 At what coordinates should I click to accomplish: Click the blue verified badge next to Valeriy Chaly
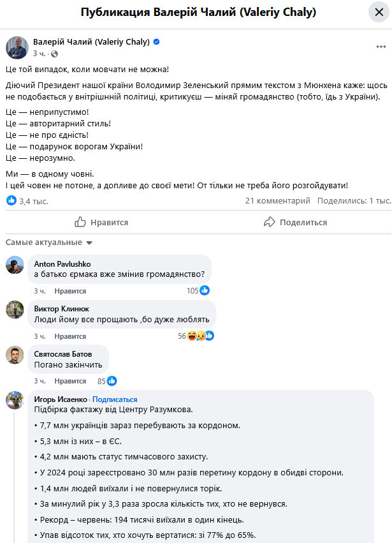[x=157, y=42]
